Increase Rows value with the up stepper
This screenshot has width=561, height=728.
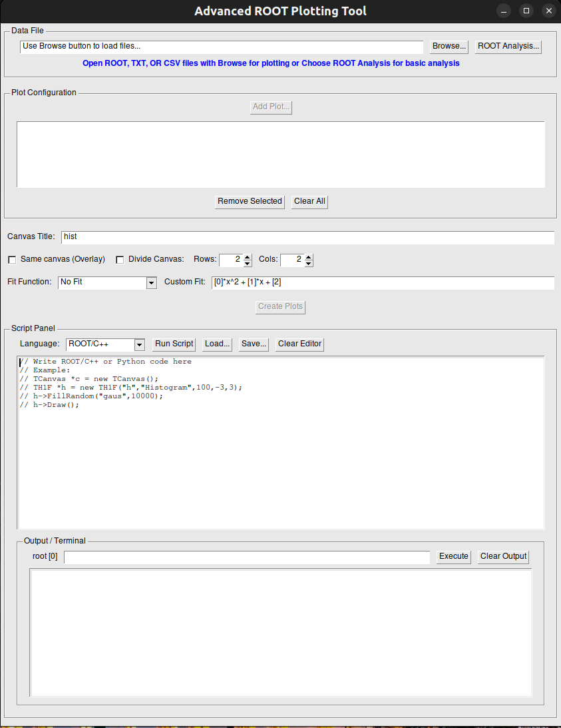pos(246,256)
